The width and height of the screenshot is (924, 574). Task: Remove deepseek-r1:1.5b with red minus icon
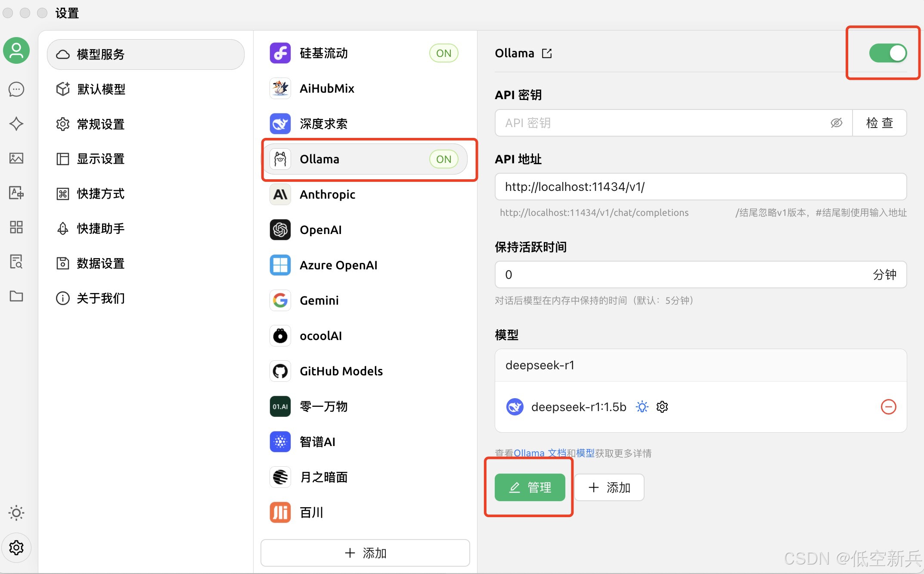click(888, 407)
